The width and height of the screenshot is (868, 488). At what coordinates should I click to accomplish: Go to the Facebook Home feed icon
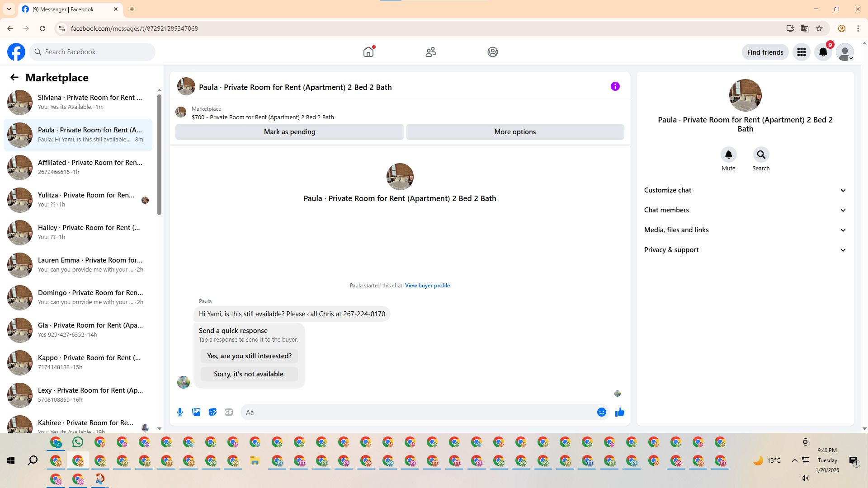[x=368, y=52]
